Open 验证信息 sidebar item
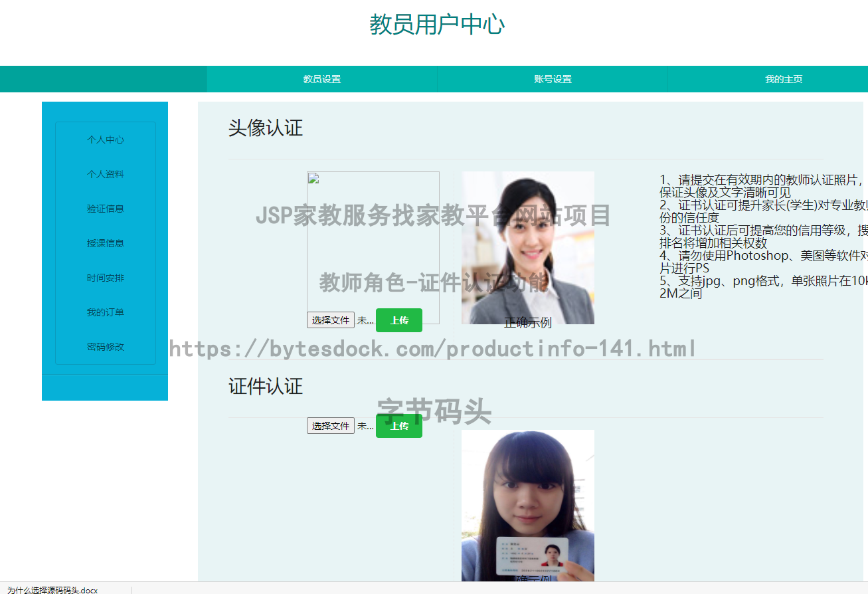The height and width of the screenshot is (594, 868). tap(106, 209)
